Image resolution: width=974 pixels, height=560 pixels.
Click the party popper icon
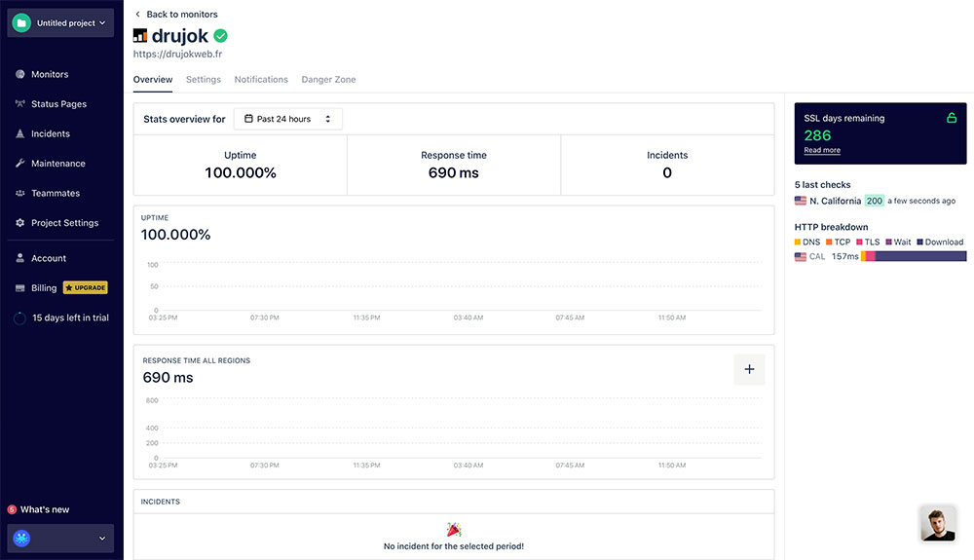(x=454, y=530)
